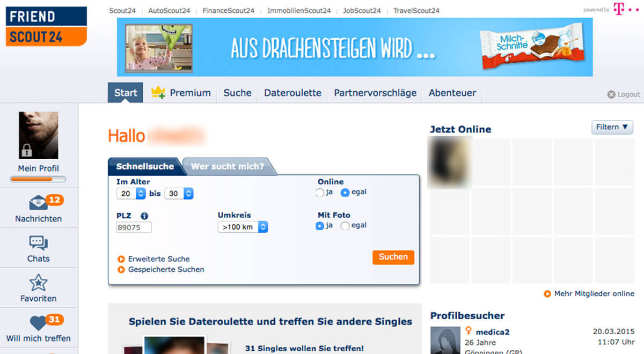Click the FriendScout24 logo
This screenshot has height=354, width=644.
[x=46, y=26]
